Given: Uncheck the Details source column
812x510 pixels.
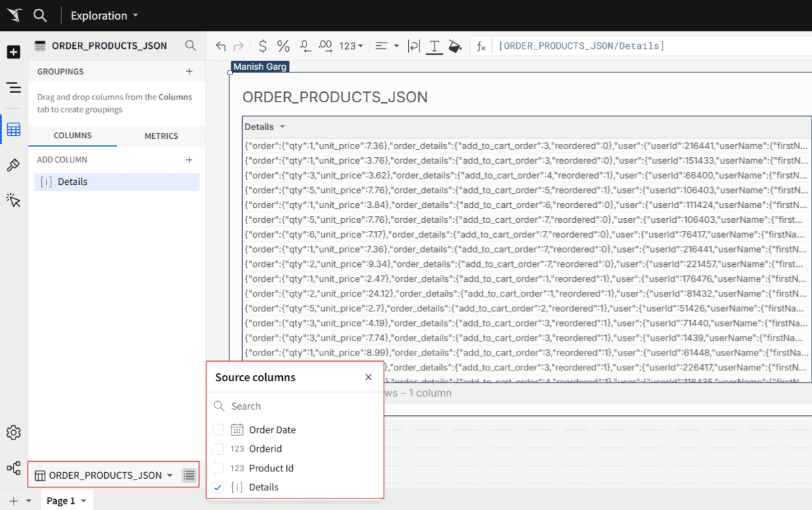Looking at the screenshot, I should (219, 487).
